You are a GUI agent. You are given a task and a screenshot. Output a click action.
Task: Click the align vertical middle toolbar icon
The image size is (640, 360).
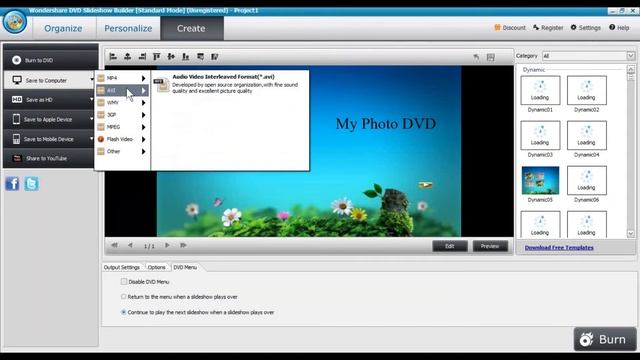[x=171, y=57]
